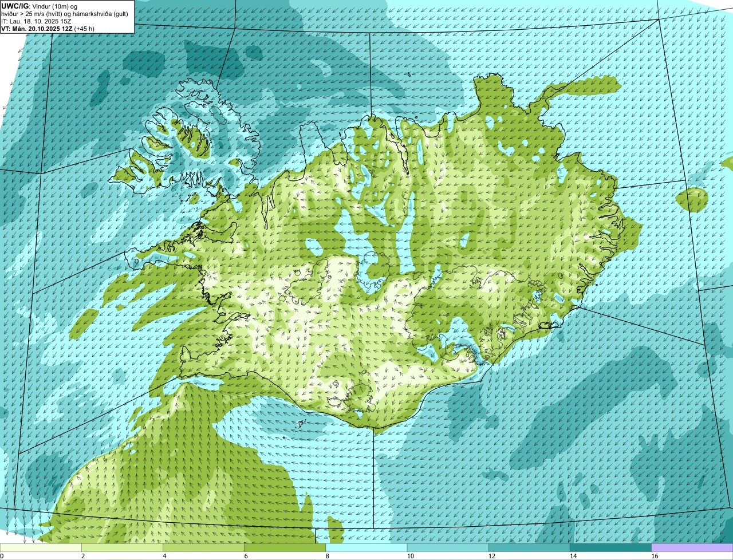Select the '8' tick label under the color bar
Image resolution: width=733 pixels, height=560 pixels.
pyautogui.click(x=328, y=556)
